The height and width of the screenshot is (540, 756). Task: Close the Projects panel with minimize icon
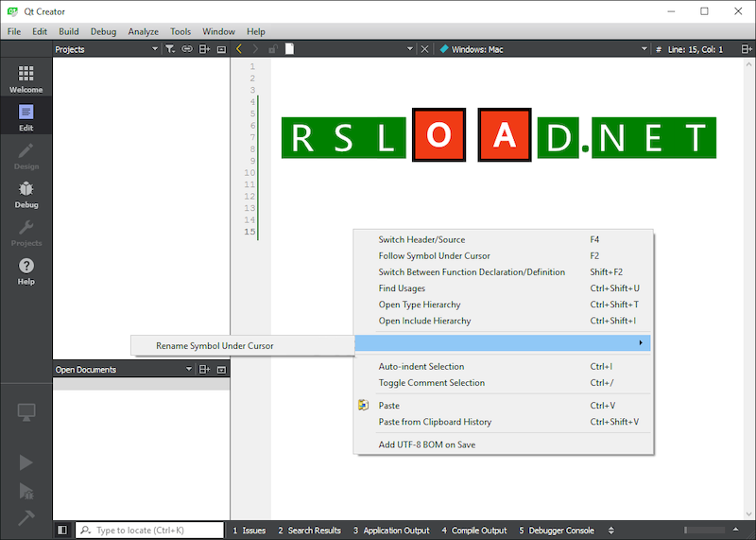click(221, 49)
